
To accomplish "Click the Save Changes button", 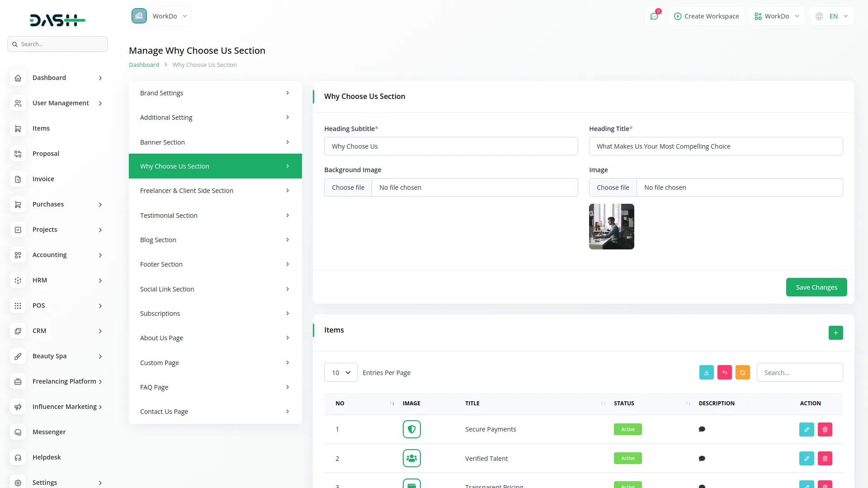I will [816, 287].
